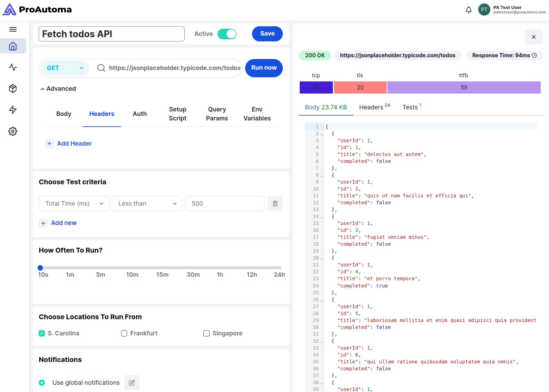
Task: Click the blue tcp timing bar
Action: coord(316,88)
